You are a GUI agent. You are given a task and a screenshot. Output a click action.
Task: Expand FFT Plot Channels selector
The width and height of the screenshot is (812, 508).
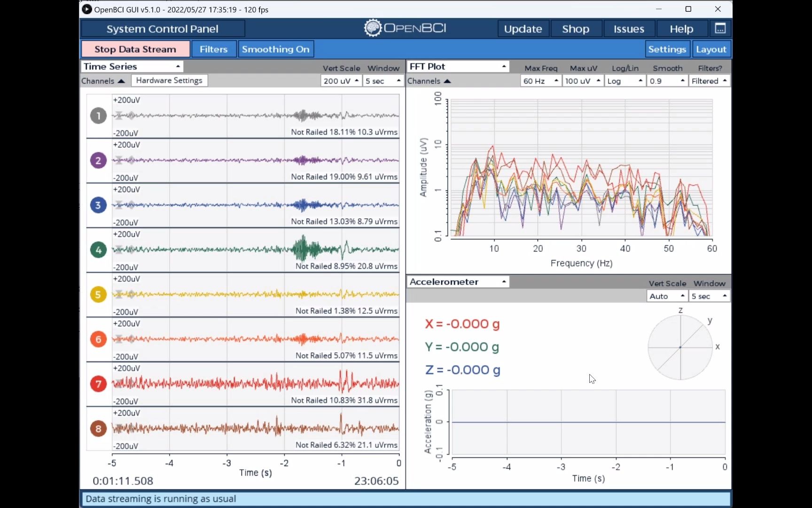(x=429, y=81)
